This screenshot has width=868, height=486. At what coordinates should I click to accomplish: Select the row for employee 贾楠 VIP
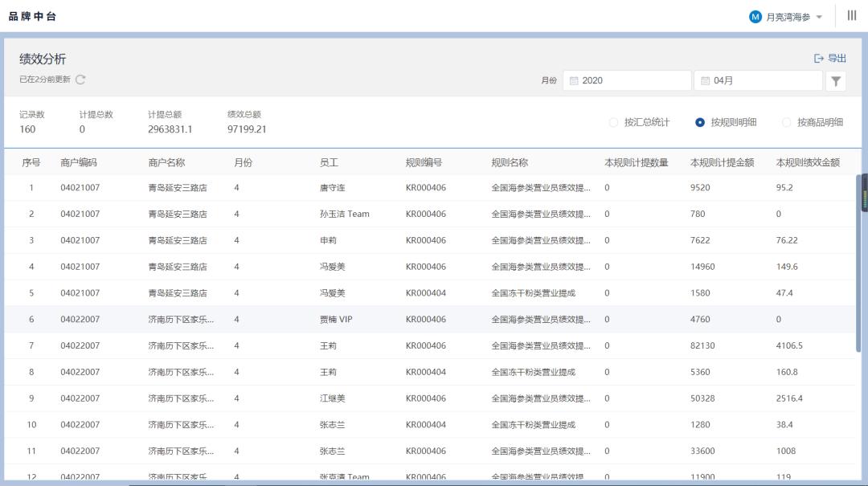(336, 319)
